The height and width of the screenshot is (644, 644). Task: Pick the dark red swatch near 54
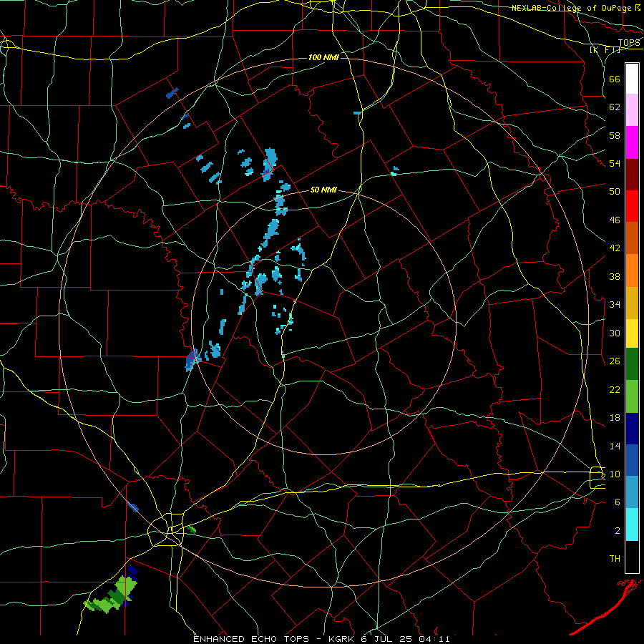(x=632, y=175)
